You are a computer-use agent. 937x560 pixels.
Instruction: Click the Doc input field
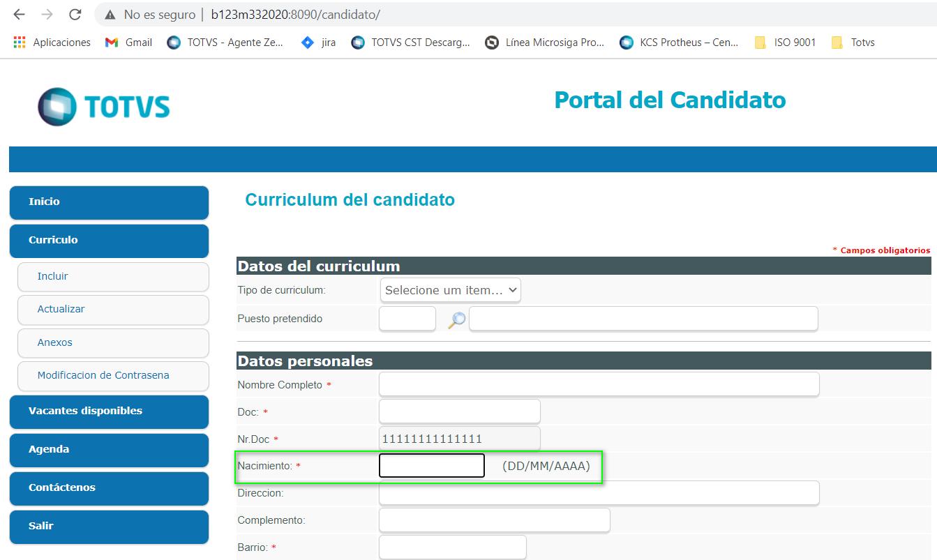pyautogui.click(x=460, y=411)
